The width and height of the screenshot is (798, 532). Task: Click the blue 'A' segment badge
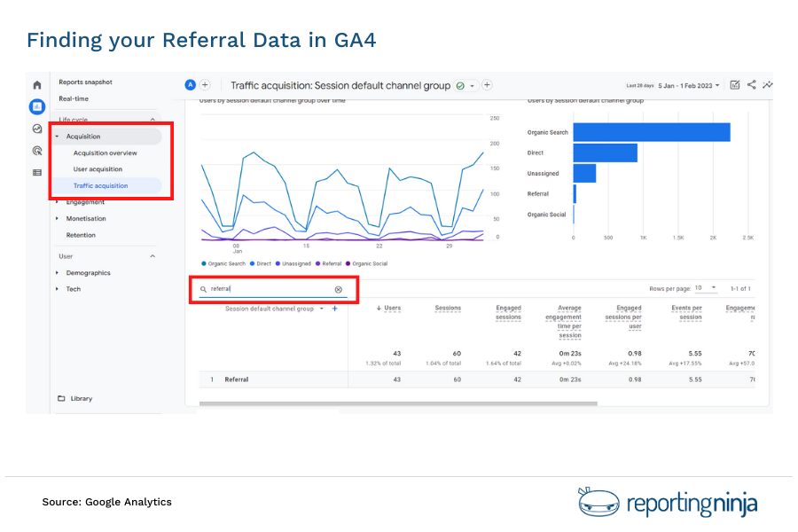click(191, 85)
